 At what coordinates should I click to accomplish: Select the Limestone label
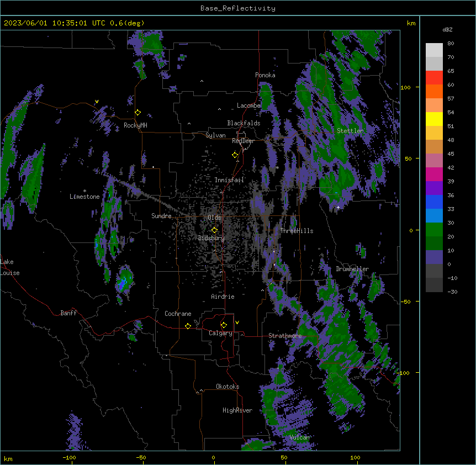[84, 197]
